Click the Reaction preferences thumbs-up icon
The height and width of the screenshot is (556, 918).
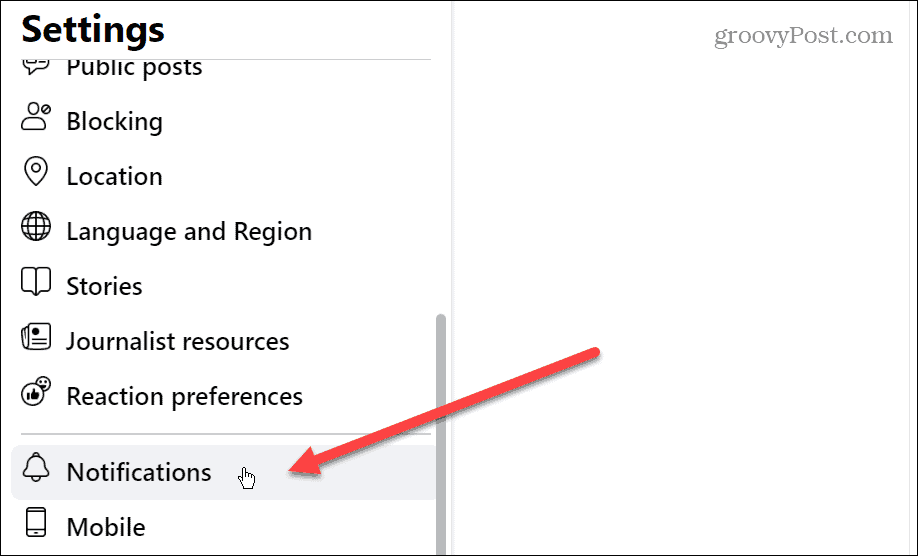tap(36, 392)
